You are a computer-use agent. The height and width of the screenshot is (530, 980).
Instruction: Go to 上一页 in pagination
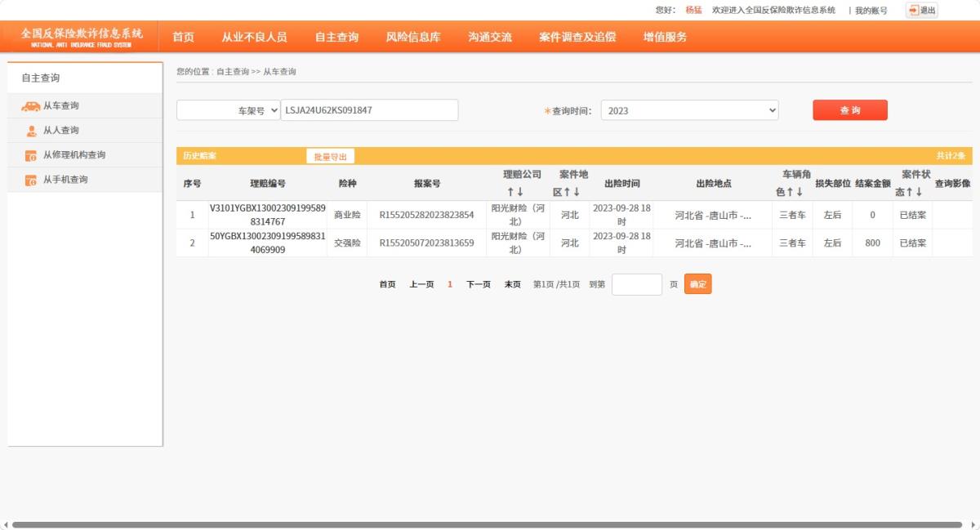[421, 284]
